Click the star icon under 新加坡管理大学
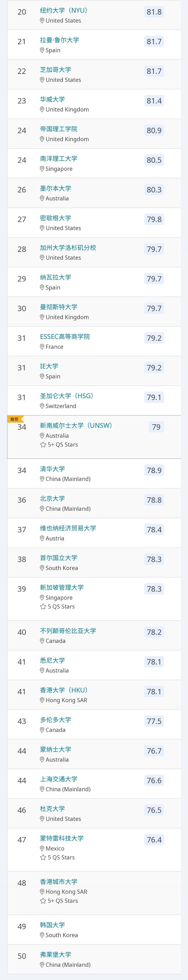The image size is (188, 980). click(x=43, y=606)
